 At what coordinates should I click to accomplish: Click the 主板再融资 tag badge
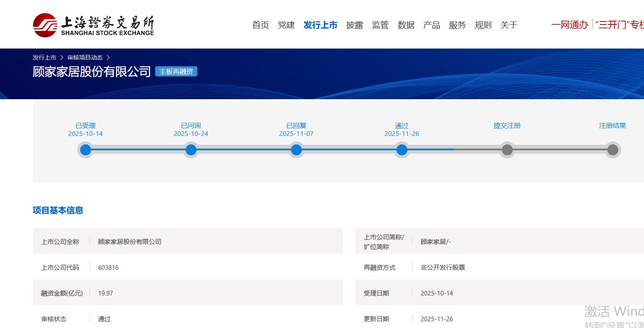pyautogui.click(x=176, y=72)
